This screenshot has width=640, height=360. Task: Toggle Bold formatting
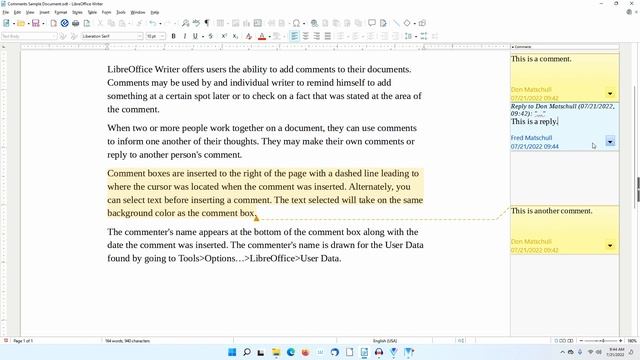pyautogui.click(x=173, y=36)
